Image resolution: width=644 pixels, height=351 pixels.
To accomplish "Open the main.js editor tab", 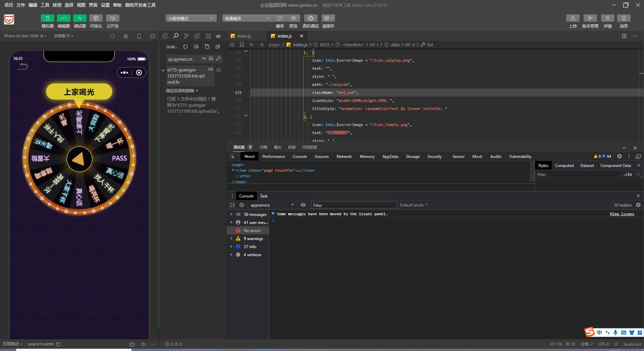I will point(244,36).
